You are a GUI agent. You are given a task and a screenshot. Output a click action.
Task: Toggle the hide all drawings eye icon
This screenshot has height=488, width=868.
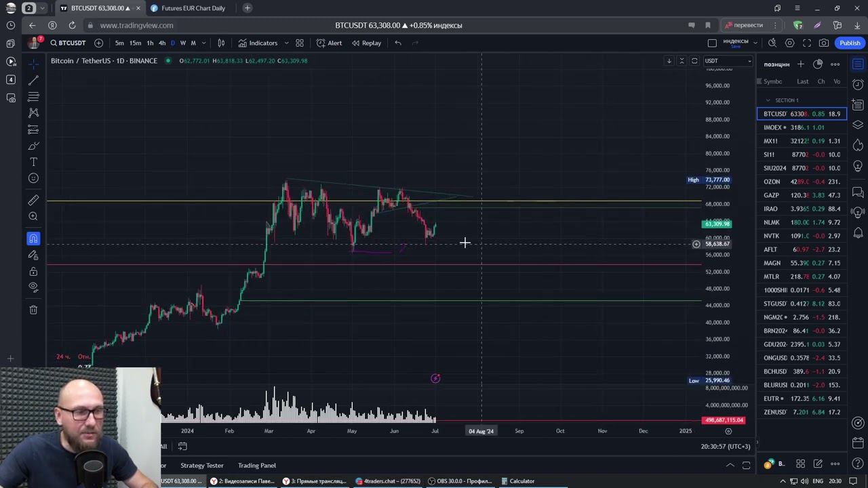33,287
